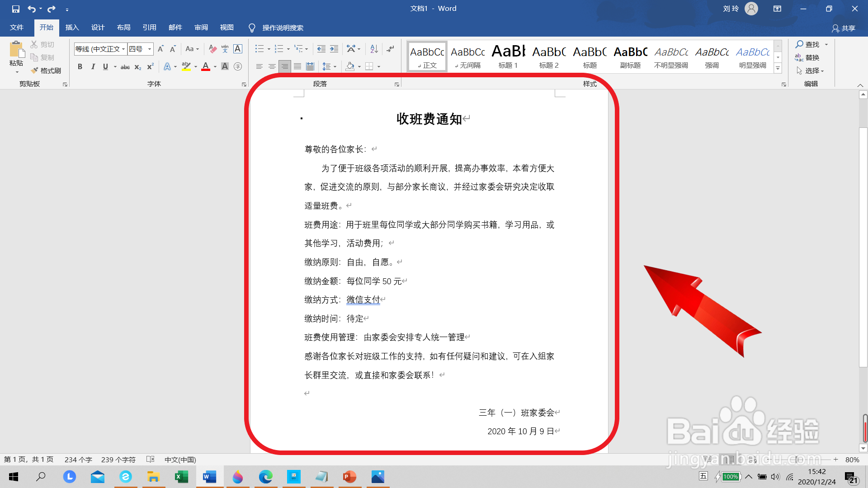Click the increase indent icon
This screenshot has width=868, height=488.
point(334,49)
